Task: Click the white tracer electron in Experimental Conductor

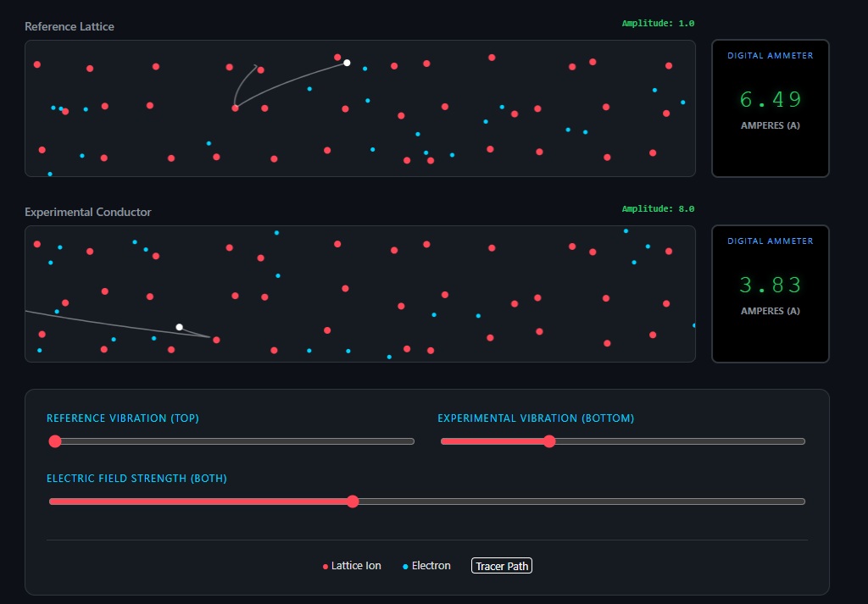Action: (x=180, y=327)
